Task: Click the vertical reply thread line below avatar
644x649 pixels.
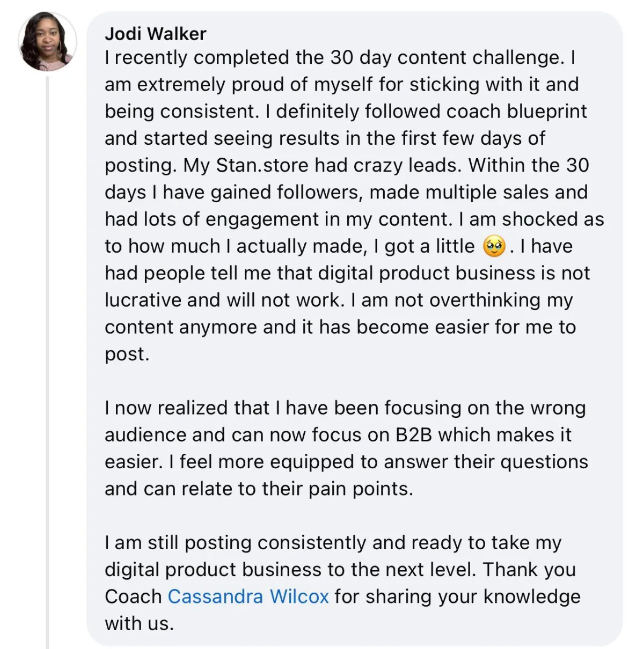Action: point(47,362)
